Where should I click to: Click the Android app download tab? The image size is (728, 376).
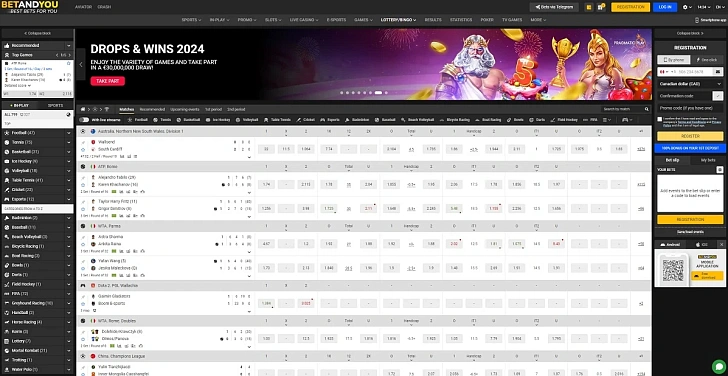click(671, 244)
